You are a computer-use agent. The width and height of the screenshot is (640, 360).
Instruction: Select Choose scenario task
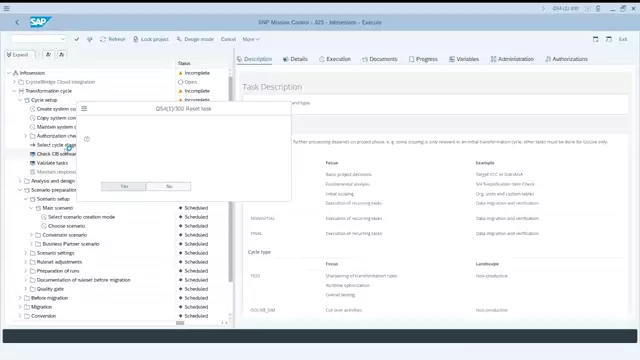click(x=67, y=226)
